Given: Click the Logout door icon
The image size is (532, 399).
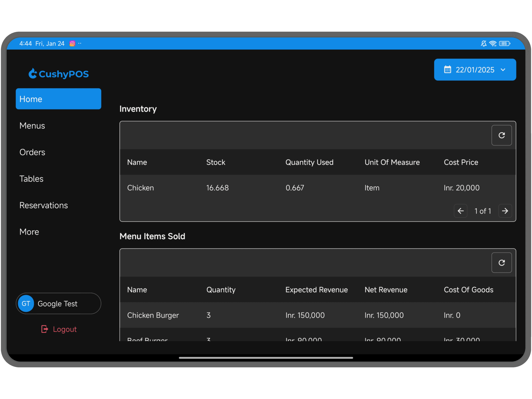Looking at the screenshot, I should pos(44,329).
